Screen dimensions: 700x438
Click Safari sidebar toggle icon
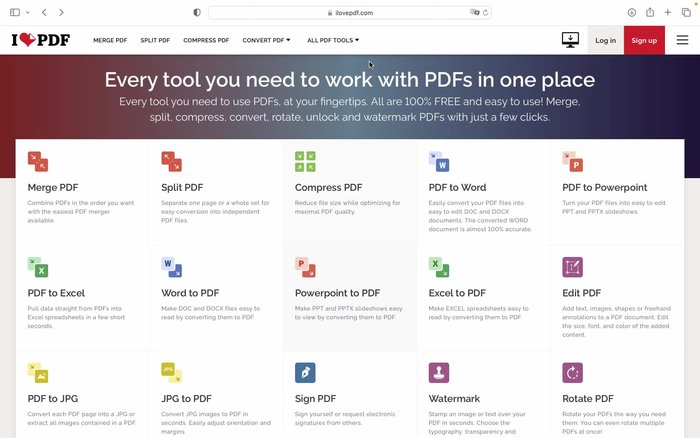[x=15, y=13]
